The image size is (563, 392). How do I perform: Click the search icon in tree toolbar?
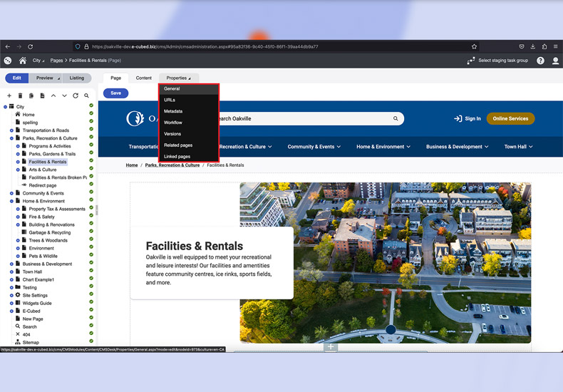[86, 96]
